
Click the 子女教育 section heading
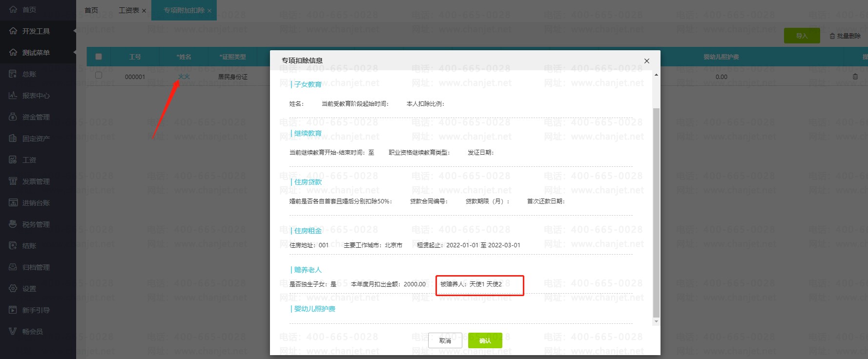pyautogui.click(x=308, y=84)
